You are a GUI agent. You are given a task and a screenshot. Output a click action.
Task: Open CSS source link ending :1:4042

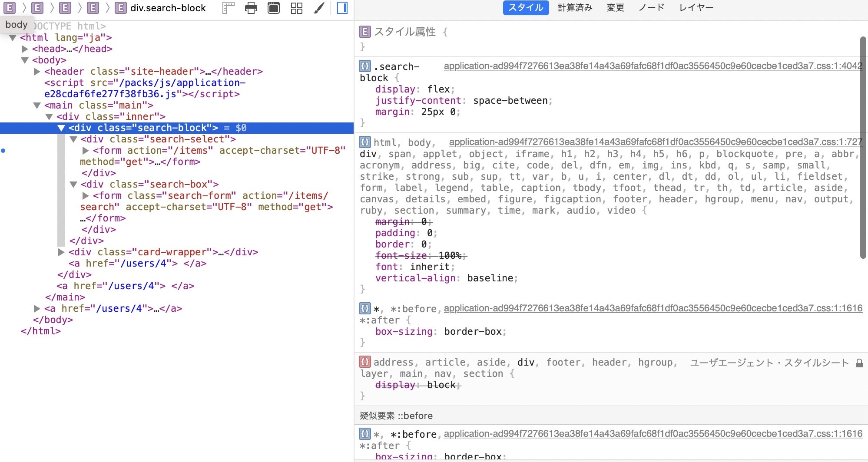coord(653,66)
